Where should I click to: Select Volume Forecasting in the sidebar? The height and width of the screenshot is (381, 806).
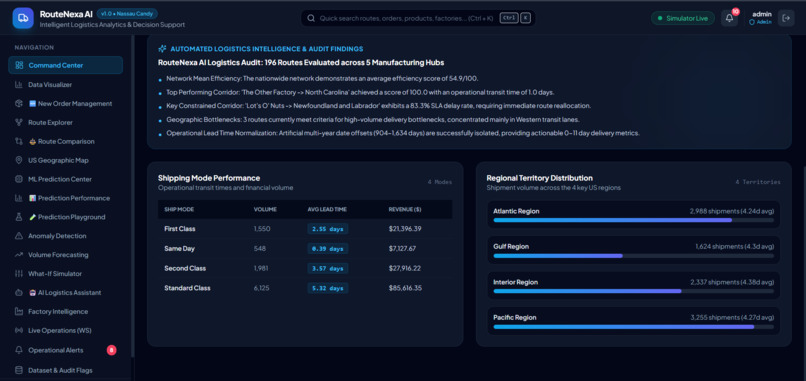[65, 255]
